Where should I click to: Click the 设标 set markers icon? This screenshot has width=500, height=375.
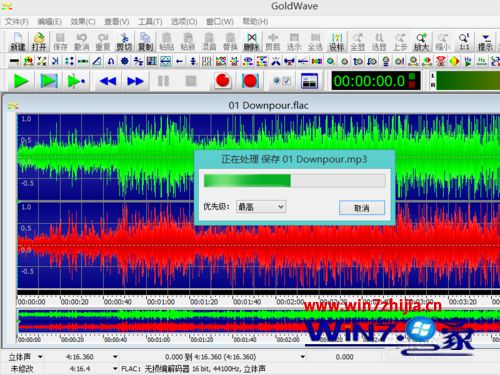pos(337,42)
